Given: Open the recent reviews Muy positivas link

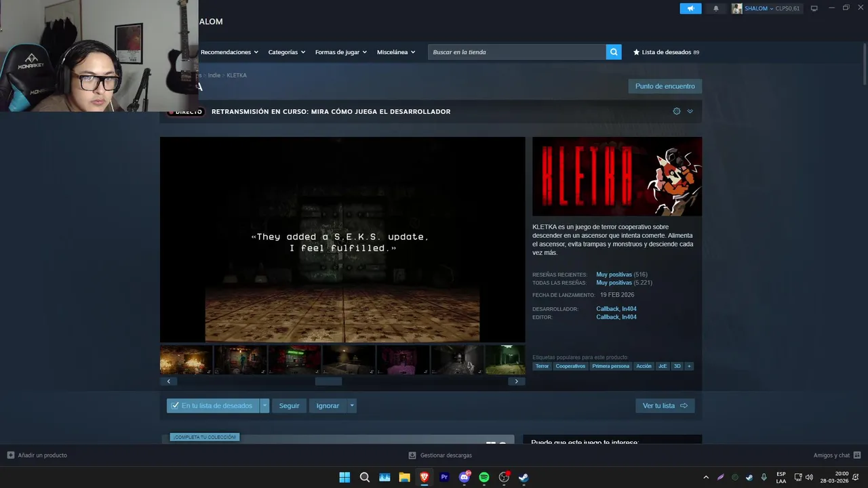Looking at the screenshot, I should pyautogui.click(x=614, y=274).
